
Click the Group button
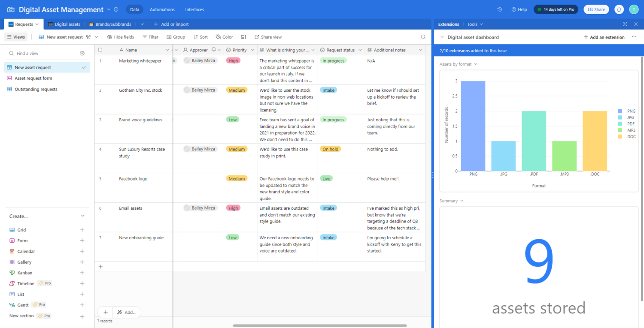pos(176,37)
